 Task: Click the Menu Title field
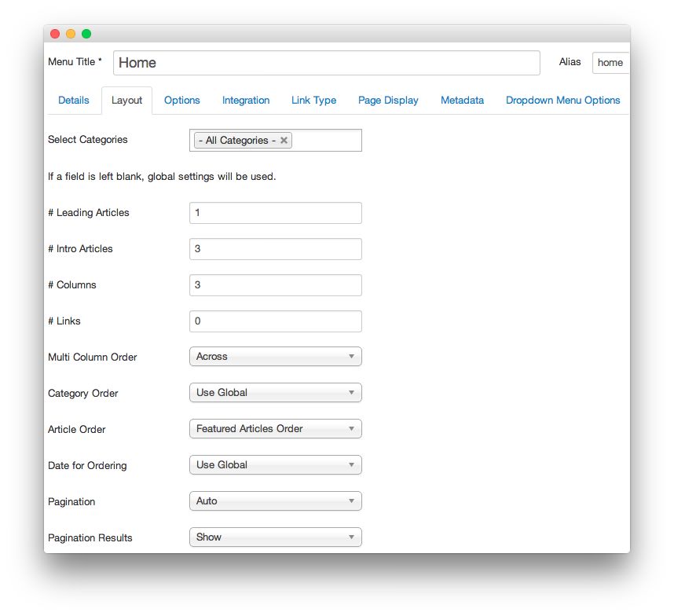point(326,63)
